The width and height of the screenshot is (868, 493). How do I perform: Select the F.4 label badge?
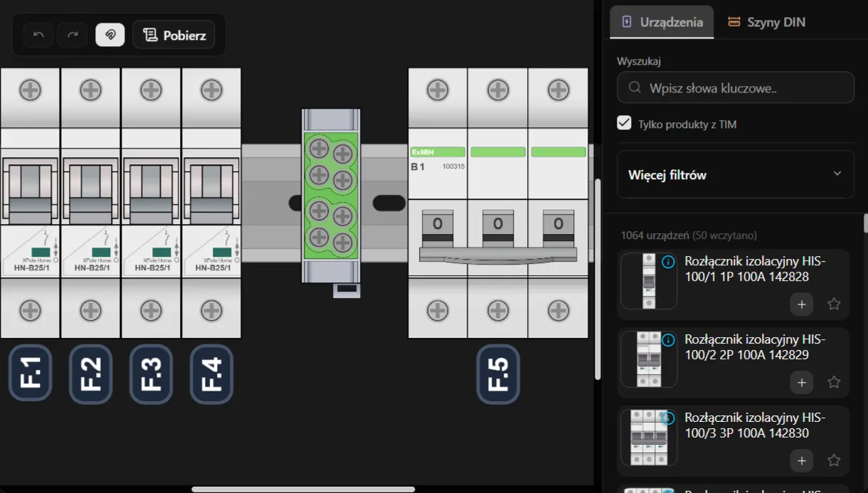(211, 373)
